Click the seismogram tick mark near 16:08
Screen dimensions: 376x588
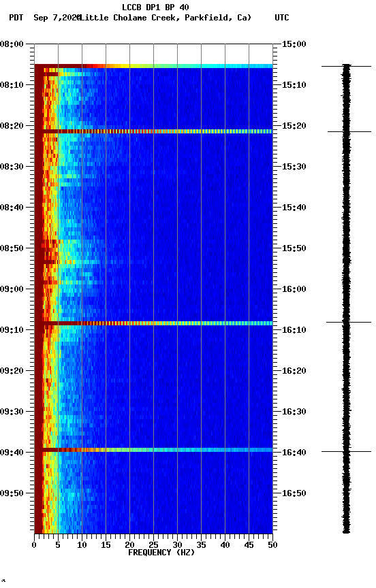(x=349, y=322)
